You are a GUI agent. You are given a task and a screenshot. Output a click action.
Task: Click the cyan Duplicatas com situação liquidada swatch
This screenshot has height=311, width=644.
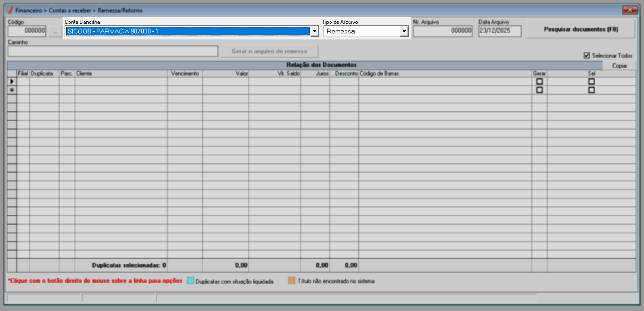click(190, 281)
